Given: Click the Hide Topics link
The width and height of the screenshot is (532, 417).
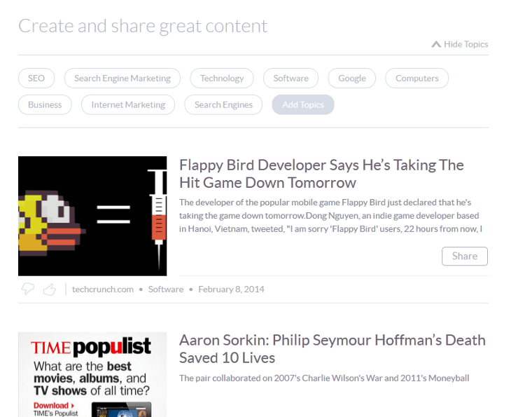Looking at the screenshot, I should (x=465, y=44).
